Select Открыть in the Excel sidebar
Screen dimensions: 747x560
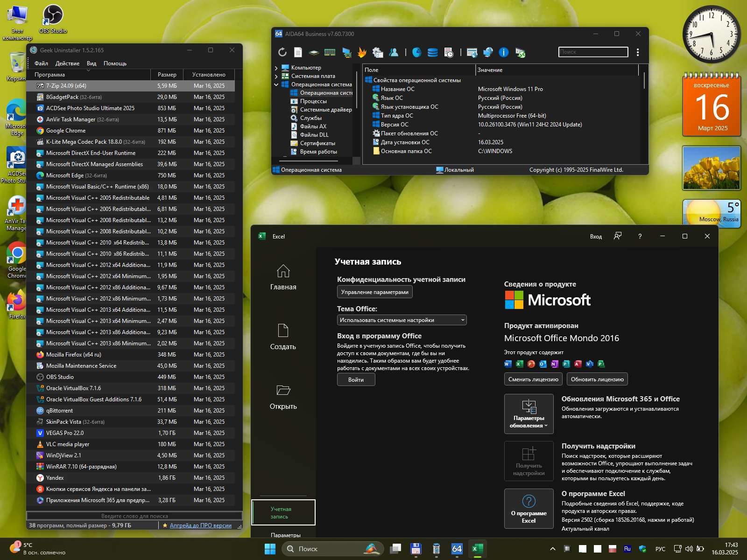283,397
